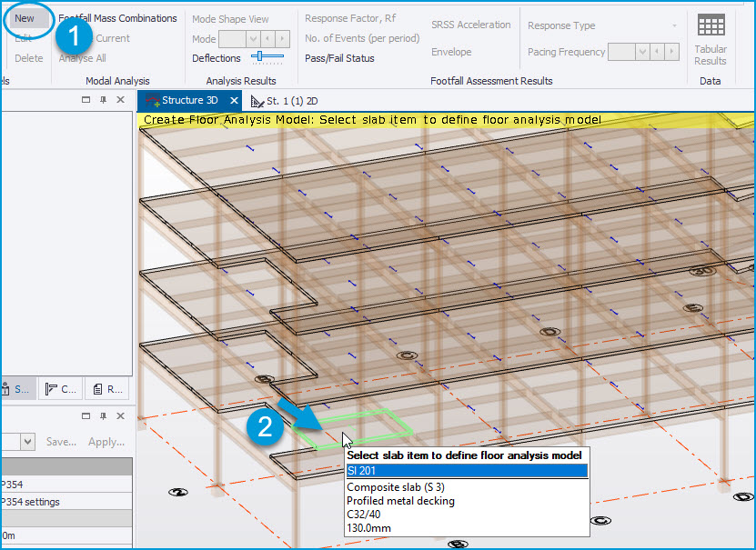Open the Tabular Results data view
This screenshot has width=756, height=550.
tap(710, 39)
